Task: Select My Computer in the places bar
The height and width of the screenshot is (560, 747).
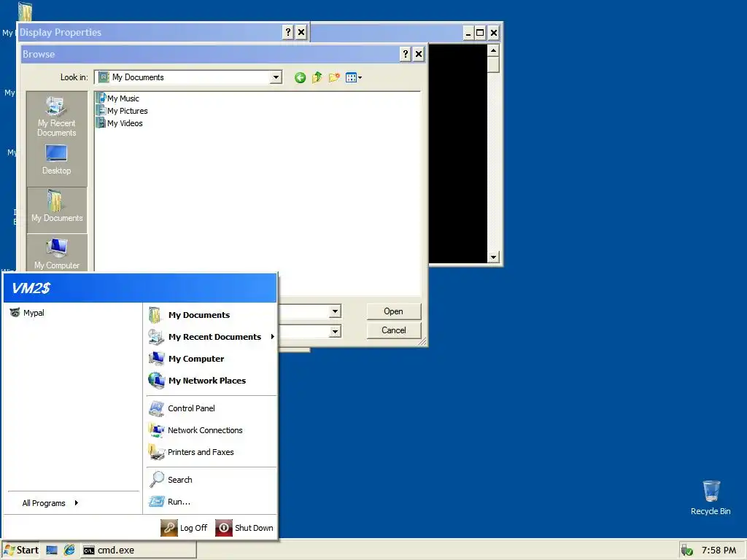Action: click(x=57, y=254)
